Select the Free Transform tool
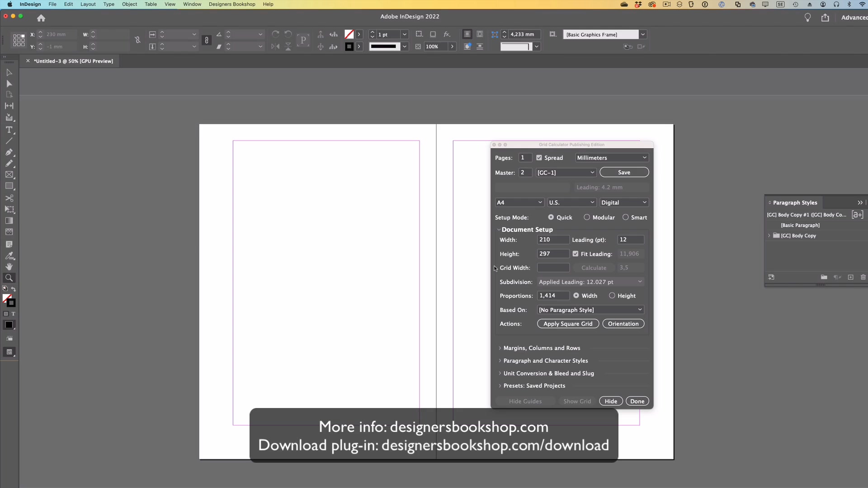Image resolution: width=868 pixels, height=488 pixels. point(9,210)
